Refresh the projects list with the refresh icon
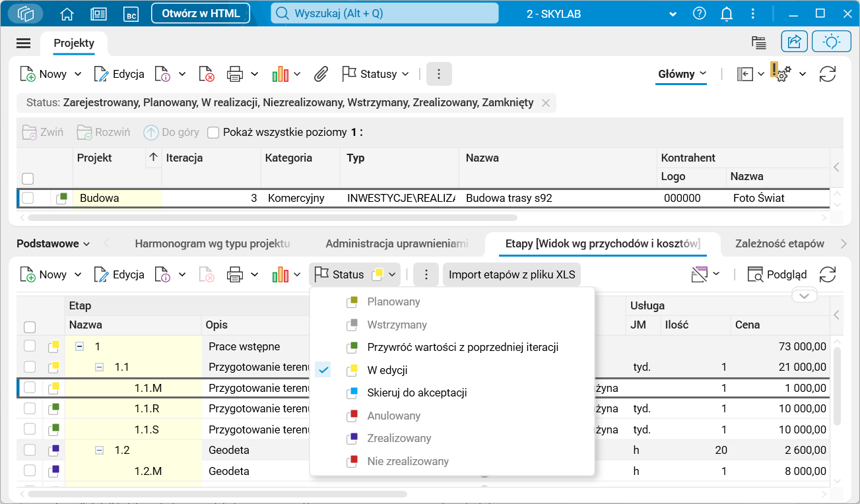Viewport: 860px width, 504px height. [x=828, y=74]
